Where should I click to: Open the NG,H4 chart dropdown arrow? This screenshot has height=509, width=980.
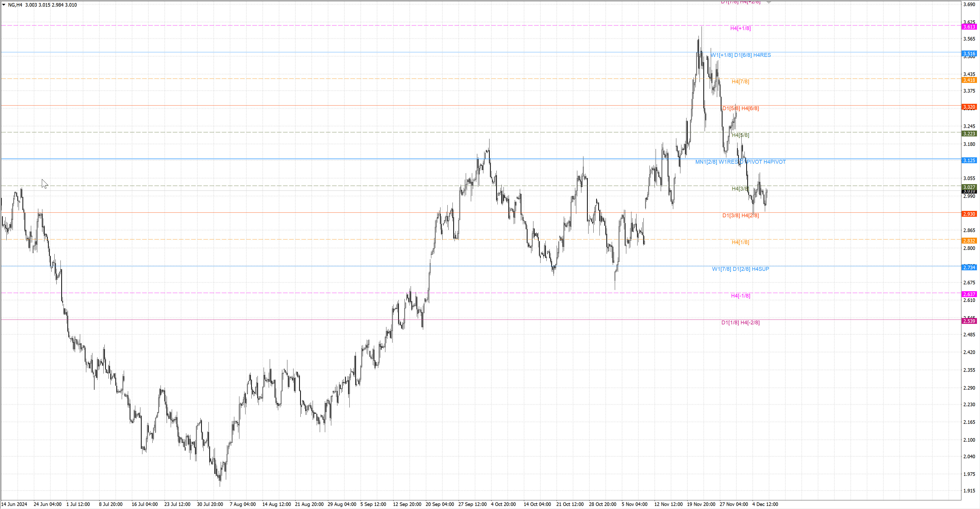4,5
